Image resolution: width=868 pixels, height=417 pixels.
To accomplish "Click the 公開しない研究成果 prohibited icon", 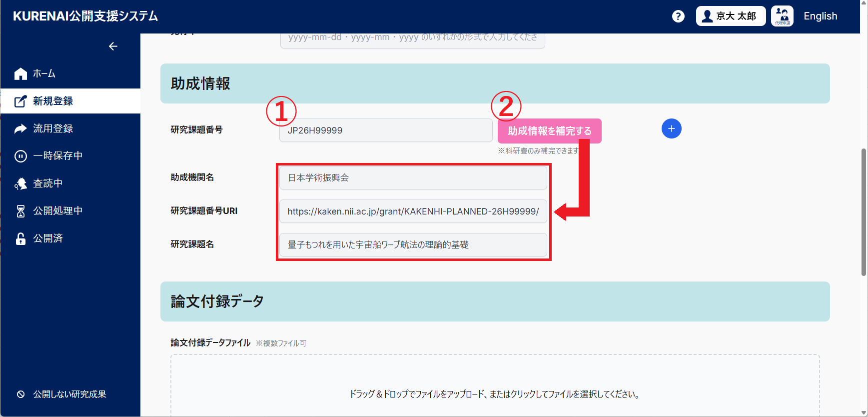I will pos(20,394).
